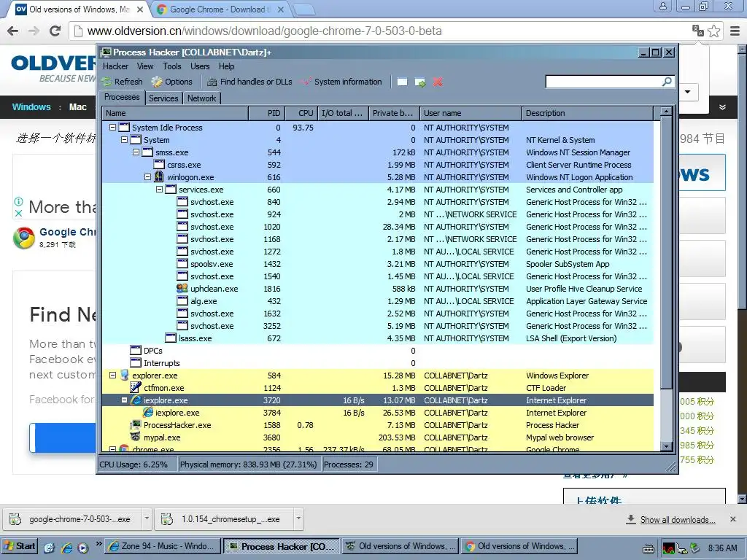Open the Tools menu
The image size is (747, 560).
point(171,66)
